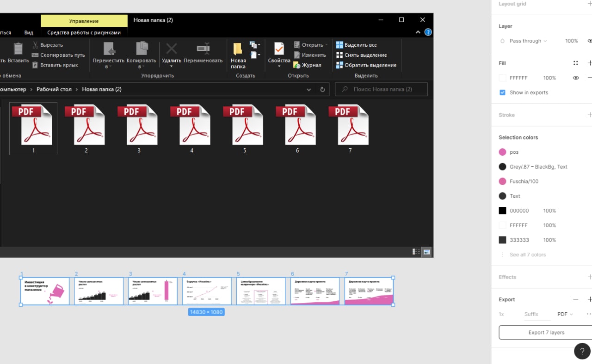The image size is (592, 364).
Task: Toggle layer visibility eye in Layer section
Action: (589, 41)
